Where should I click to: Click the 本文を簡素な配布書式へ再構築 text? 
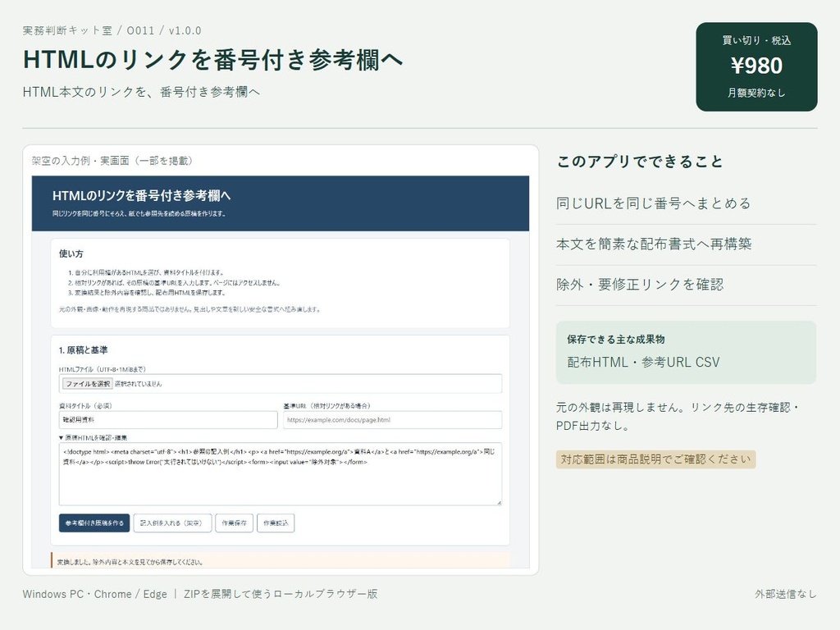coord(654,244)
